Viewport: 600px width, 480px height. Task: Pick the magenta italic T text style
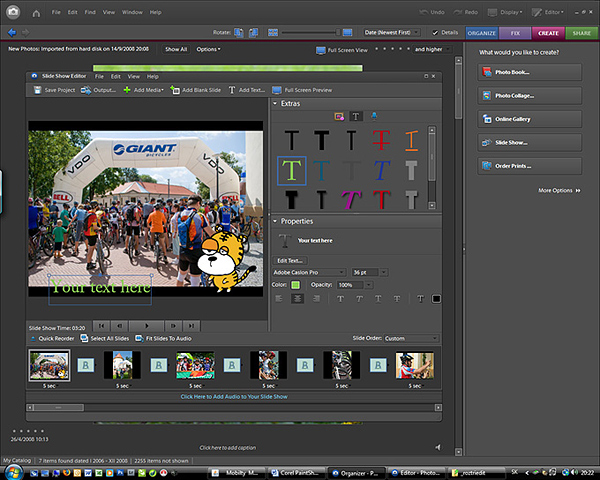point(352,200)
